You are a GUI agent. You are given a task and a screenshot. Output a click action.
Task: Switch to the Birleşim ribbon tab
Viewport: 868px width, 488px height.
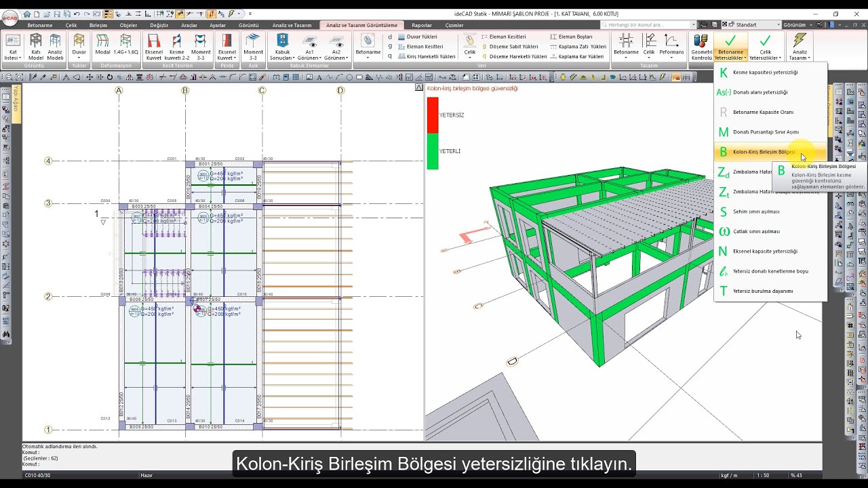(x=98, y=25)
